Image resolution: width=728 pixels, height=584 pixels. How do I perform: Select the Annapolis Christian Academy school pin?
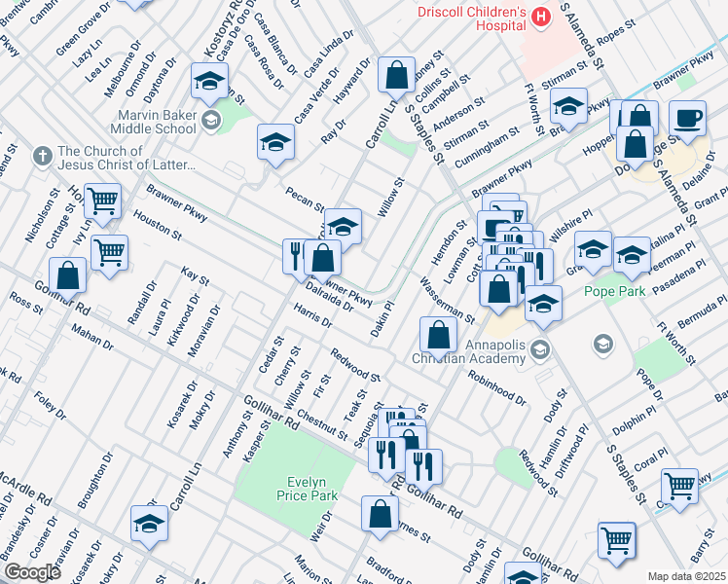540,351
